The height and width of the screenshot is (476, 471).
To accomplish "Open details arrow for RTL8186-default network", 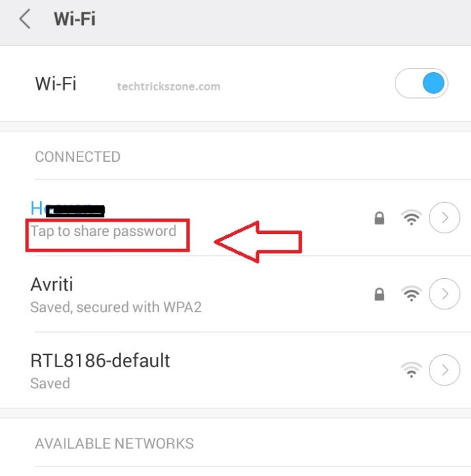I will tap(444, 370).
